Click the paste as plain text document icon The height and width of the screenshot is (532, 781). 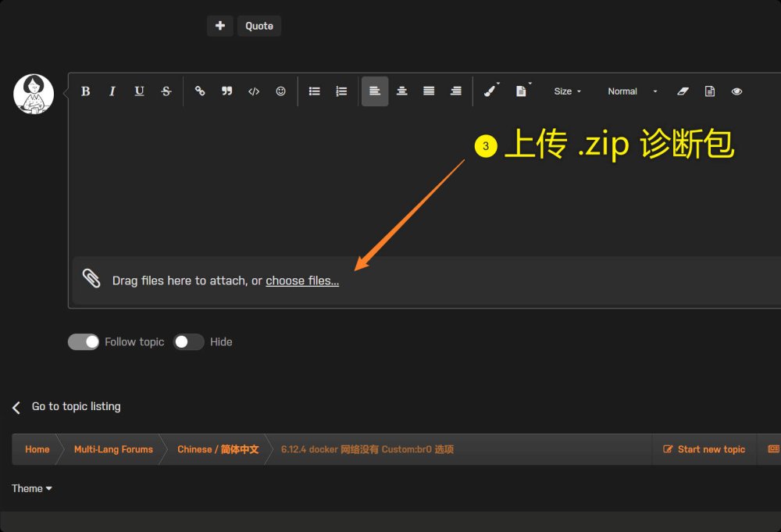tap(710, 91)
